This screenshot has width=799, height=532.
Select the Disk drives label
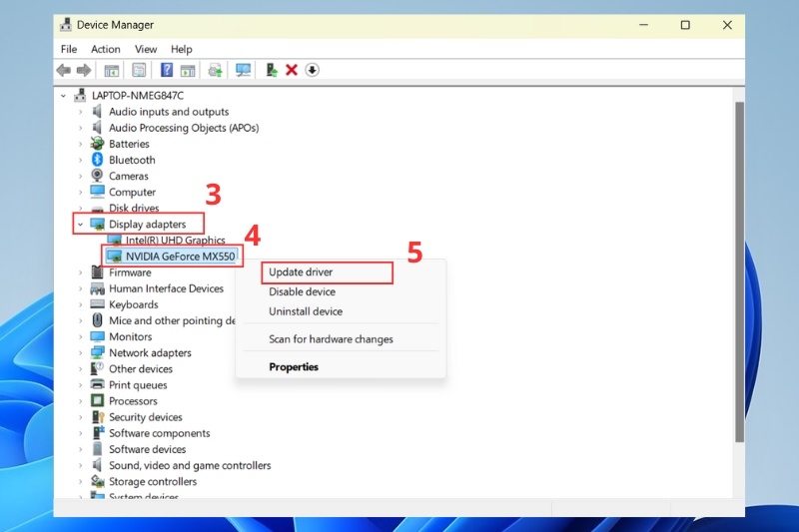click(134, 208)
